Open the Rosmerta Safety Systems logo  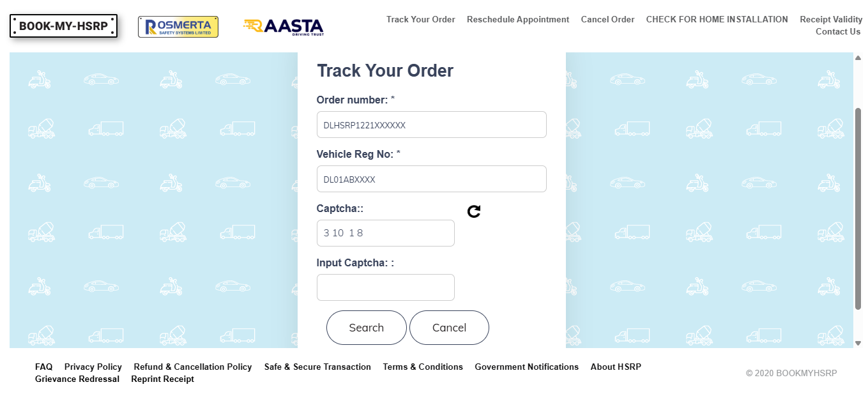(x=178, y=27)
